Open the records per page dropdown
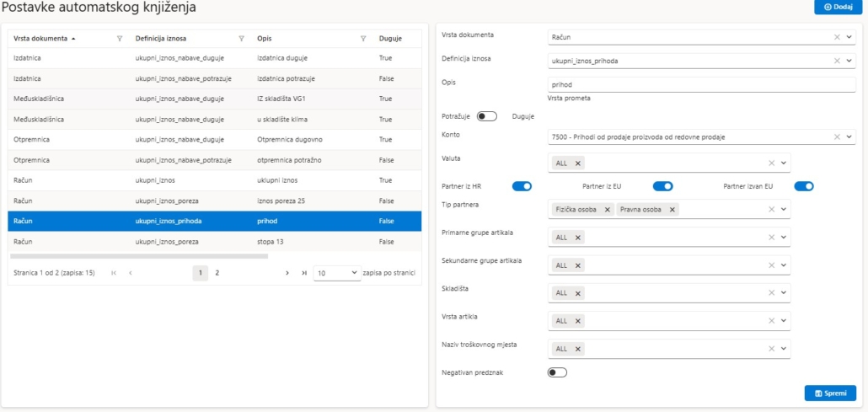Viewport: 868px width, 412px height. (x=336, y=273)
